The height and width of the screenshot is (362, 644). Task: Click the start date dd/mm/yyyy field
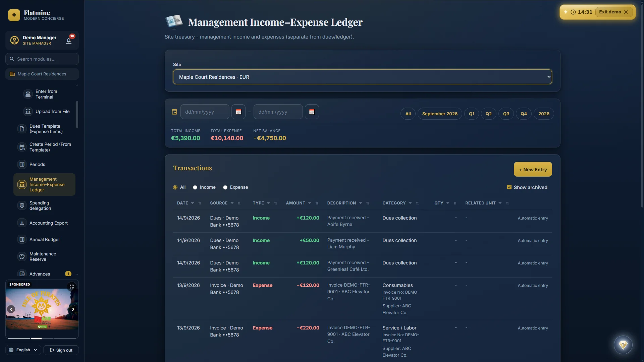pos(205,112)
